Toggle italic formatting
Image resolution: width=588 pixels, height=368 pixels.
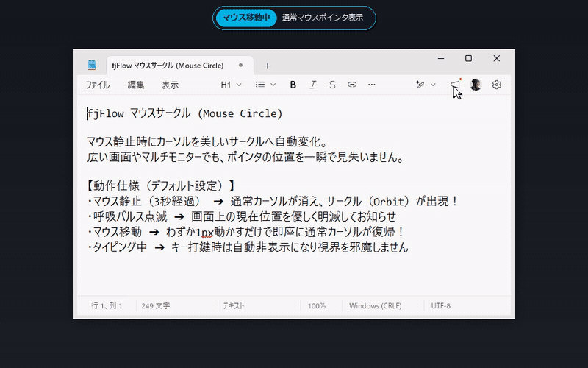pos(312,85)
